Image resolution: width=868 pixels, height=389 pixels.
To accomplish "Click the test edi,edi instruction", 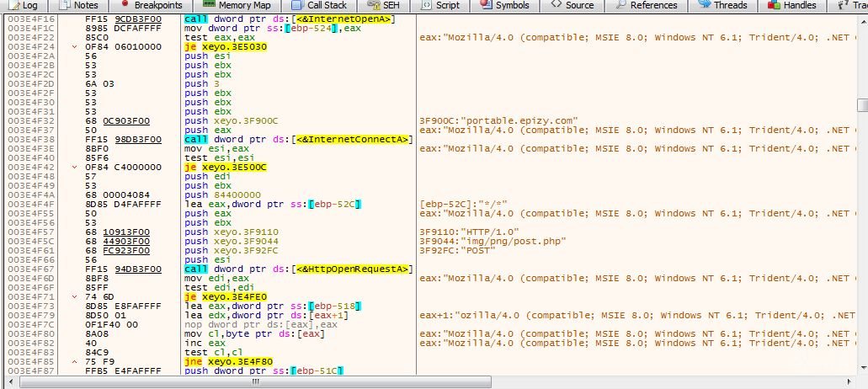I will click(220, 287).
